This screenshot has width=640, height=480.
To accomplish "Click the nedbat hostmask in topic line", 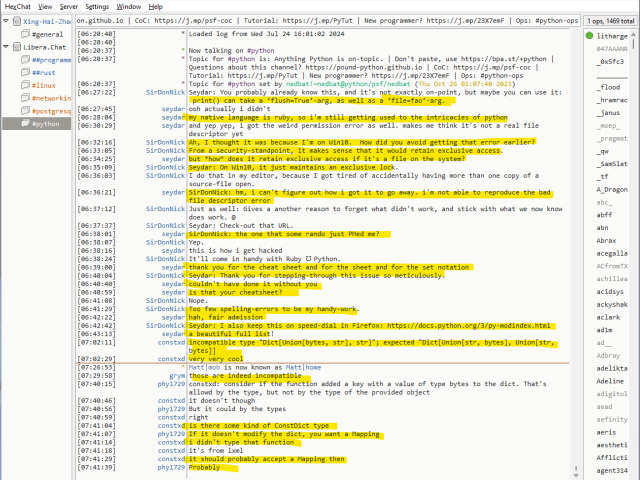I will 348,84.
